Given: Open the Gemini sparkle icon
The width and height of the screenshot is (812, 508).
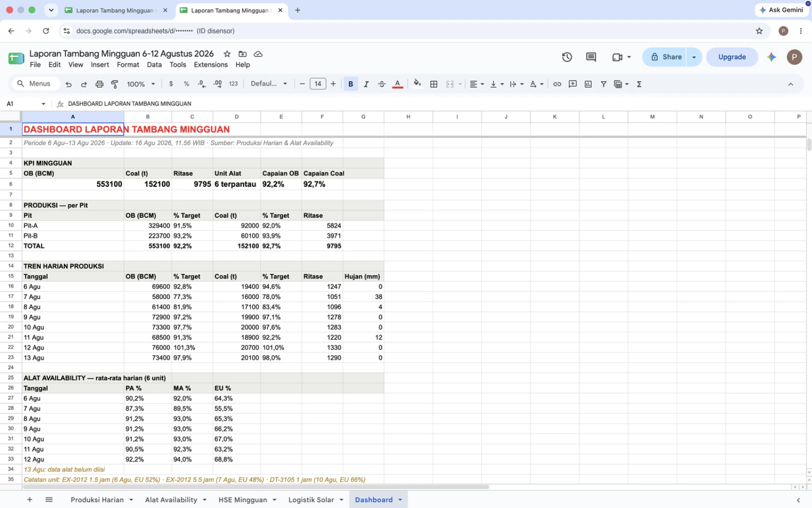Looking at the screenshot, I should [x=771, y=57].
